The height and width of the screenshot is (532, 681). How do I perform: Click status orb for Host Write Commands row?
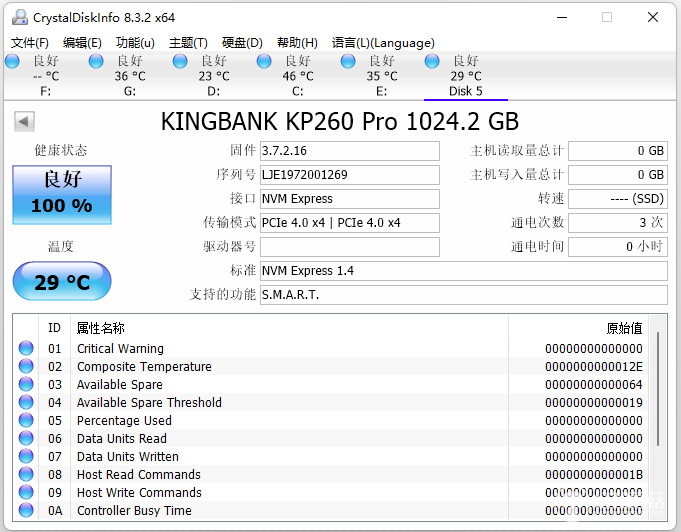(26, 492)
